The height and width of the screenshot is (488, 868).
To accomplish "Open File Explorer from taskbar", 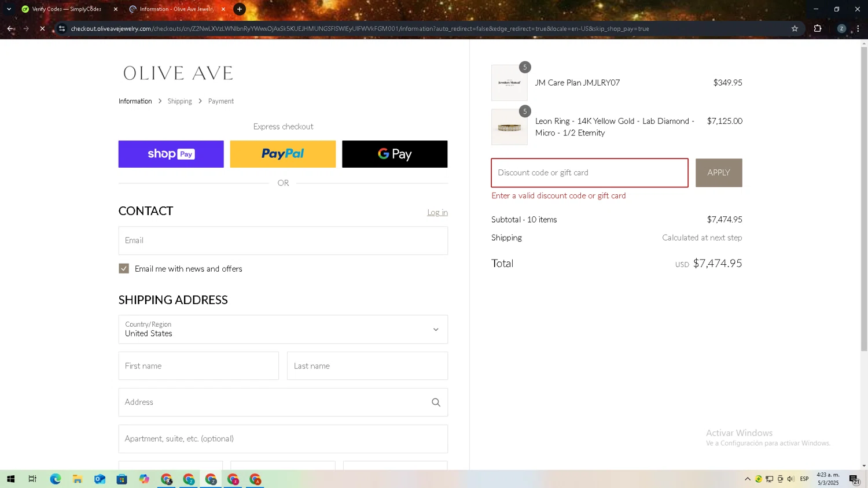I will coord(78,479).
